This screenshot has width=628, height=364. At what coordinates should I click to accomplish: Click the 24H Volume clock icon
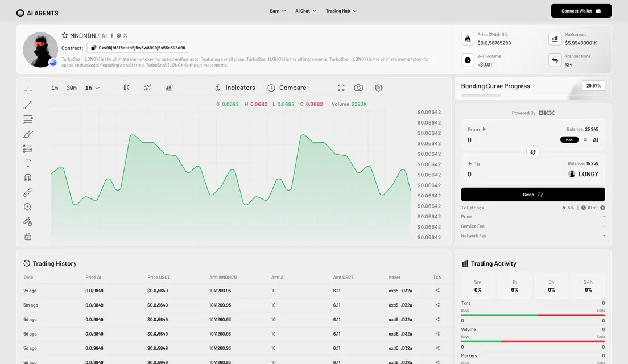468,60
